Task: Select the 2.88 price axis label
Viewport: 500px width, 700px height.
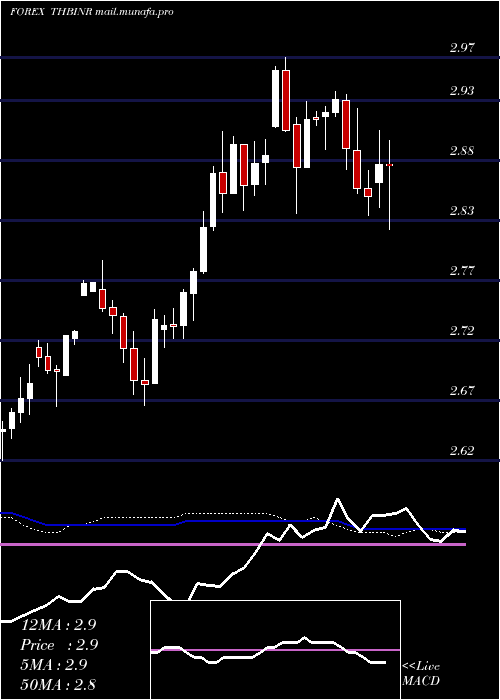Action: (462, 150)
